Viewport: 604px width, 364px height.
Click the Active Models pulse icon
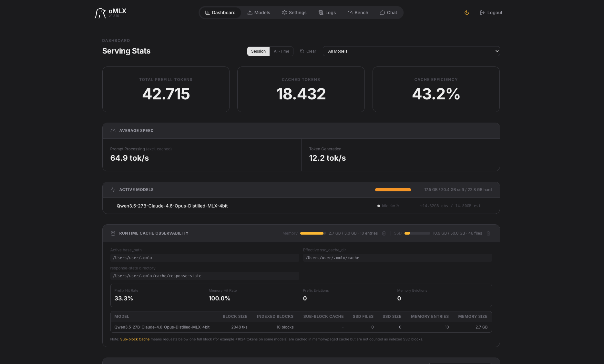pos(113,190)
